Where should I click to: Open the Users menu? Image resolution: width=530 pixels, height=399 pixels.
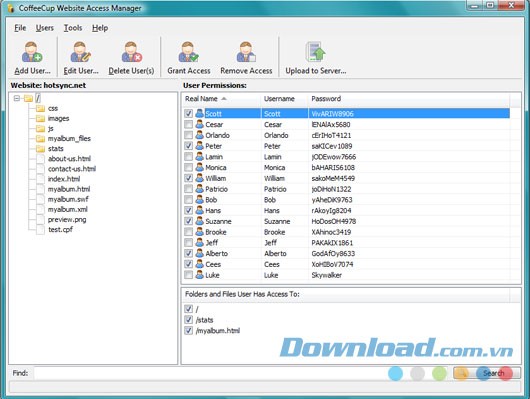pos(45,28)
